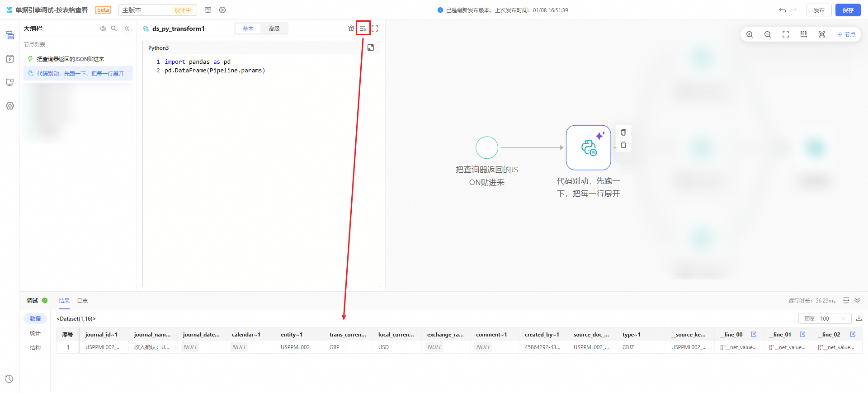Zoom in on the canvas

[x=750, y=34]
